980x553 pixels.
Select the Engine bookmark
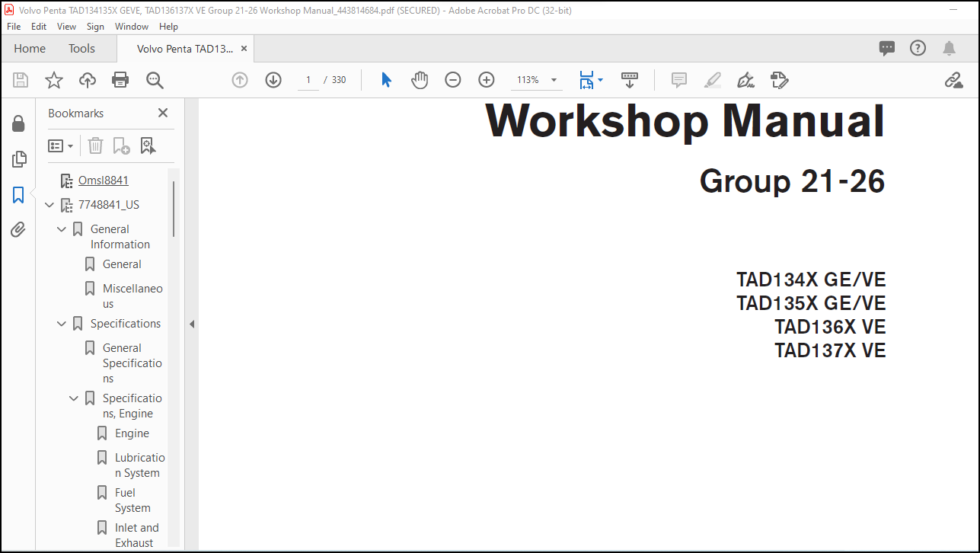click(132, 433)
